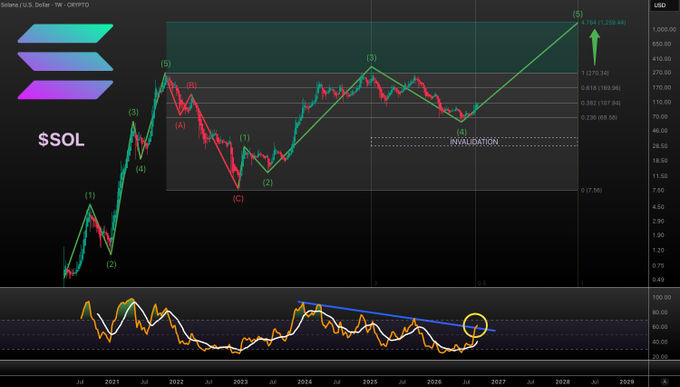Click the 1.90 price scale label

(x=658, y=236)
